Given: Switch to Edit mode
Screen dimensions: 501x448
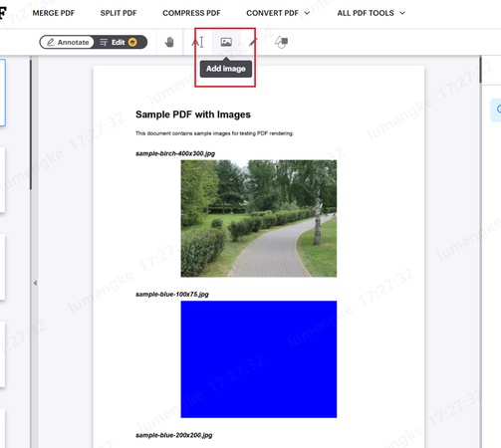Looking at the screenshot, I should click(119, 42).
